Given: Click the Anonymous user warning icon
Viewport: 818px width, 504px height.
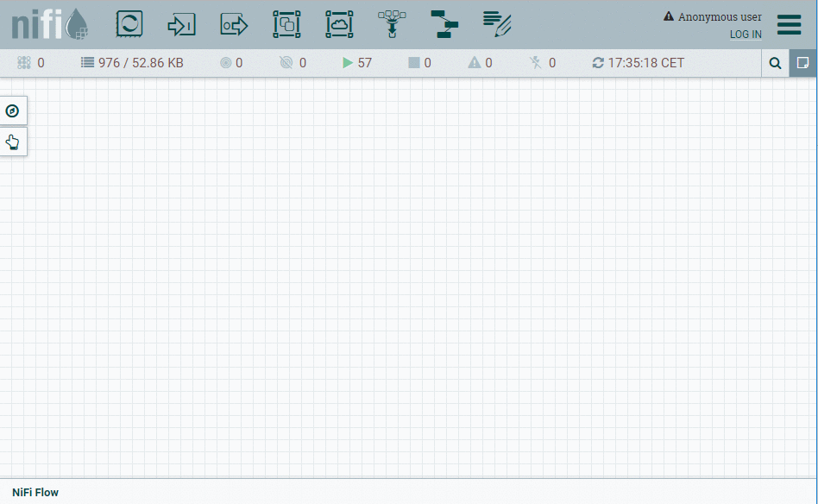Looking at the screenshot, I should tap(668, 16).
